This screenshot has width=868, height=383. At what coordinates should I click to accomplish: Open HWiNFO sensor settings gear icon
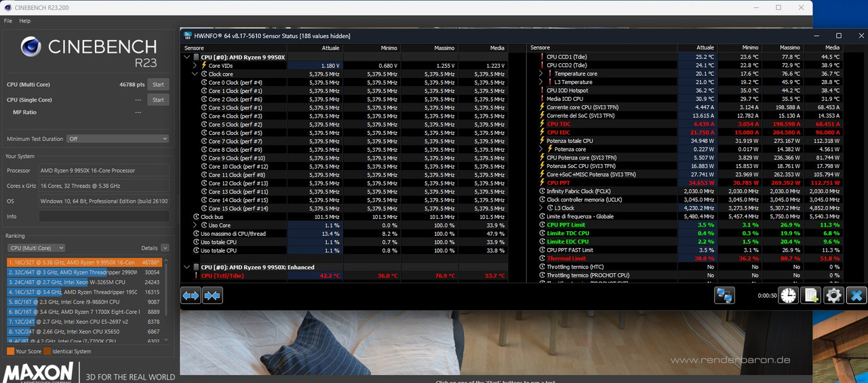[833, 296]
